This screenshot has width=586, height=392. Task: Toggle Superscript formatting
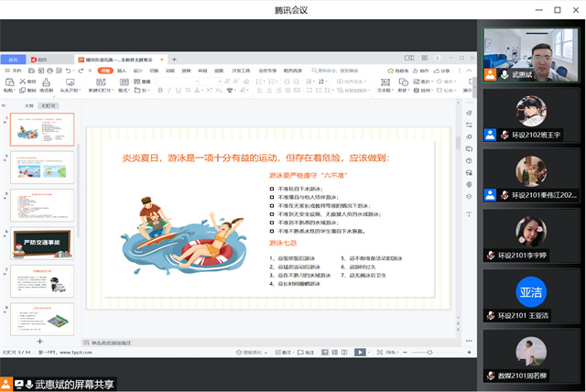[x=210, y=90]
